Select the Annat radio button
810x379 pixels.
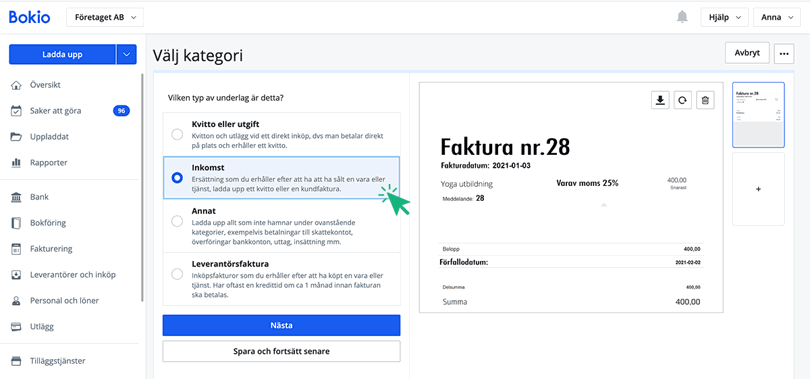[177, 222]
